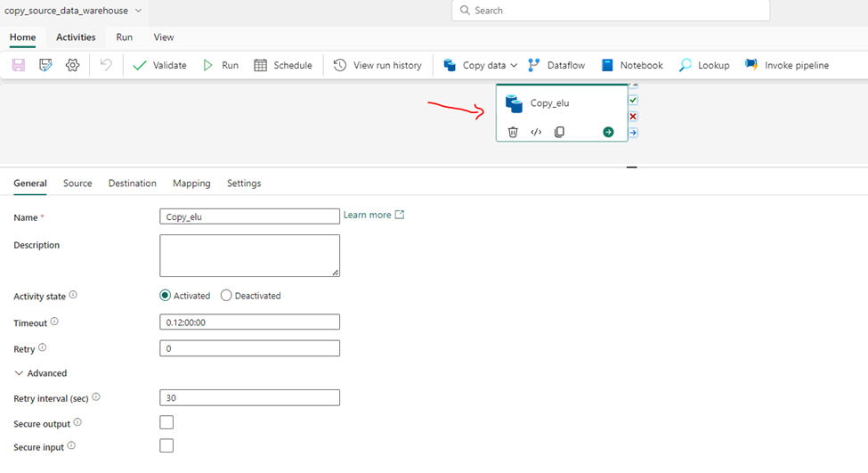The height and width of the screenshot is (473, 868).
Task: Expand the copy_source_data_warehouse name dropdown
Action: (138, 11)
